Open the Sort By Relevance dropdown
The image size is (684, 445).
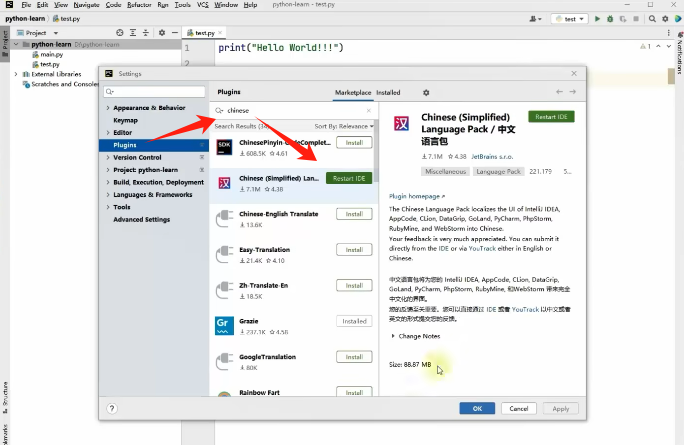[x=344, y=126]
